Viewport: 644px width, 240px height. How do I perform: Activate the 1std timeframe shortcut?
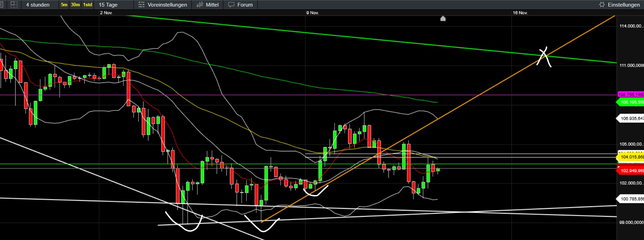(88, 5)
